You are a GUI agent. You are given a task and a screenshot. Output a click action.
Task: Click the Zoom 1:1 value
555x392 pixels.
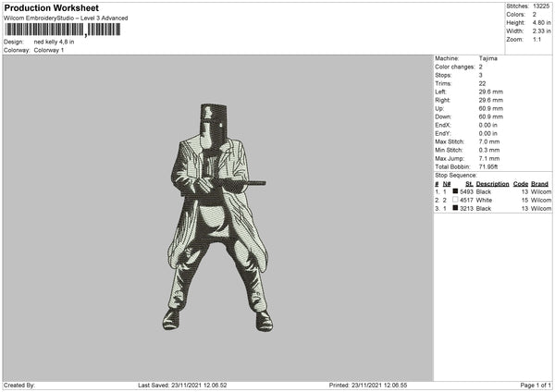point(536,39)
